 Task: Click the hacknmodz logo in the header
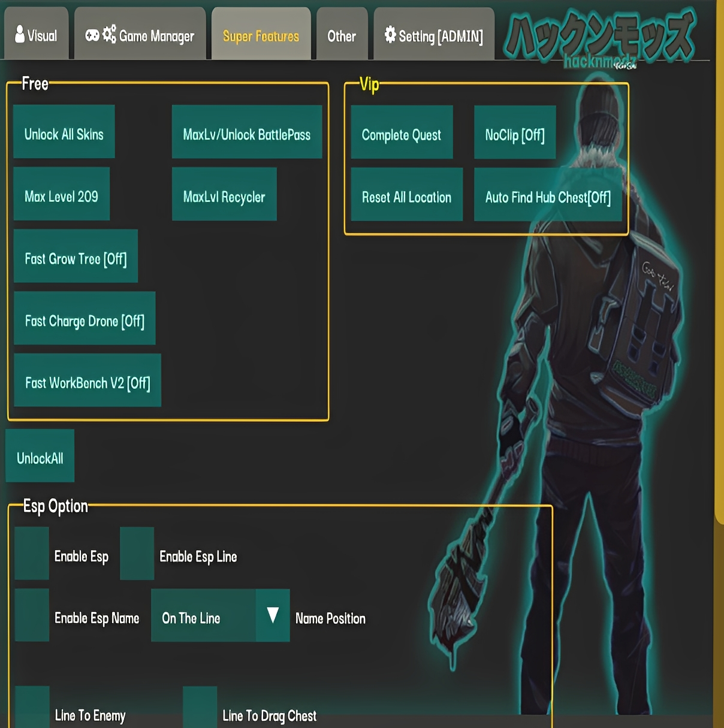coord(599,39)
